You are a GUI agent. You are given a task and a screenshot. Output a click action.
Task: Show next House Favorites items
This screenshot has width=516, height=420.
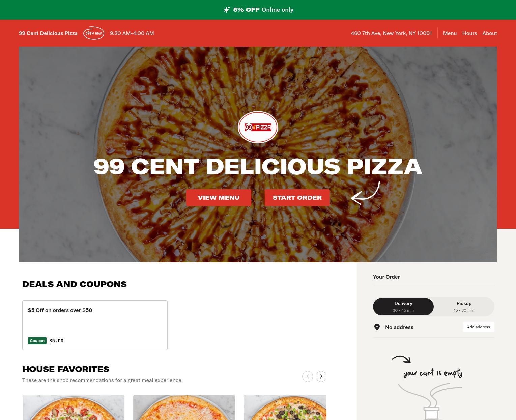click(321, 376)
